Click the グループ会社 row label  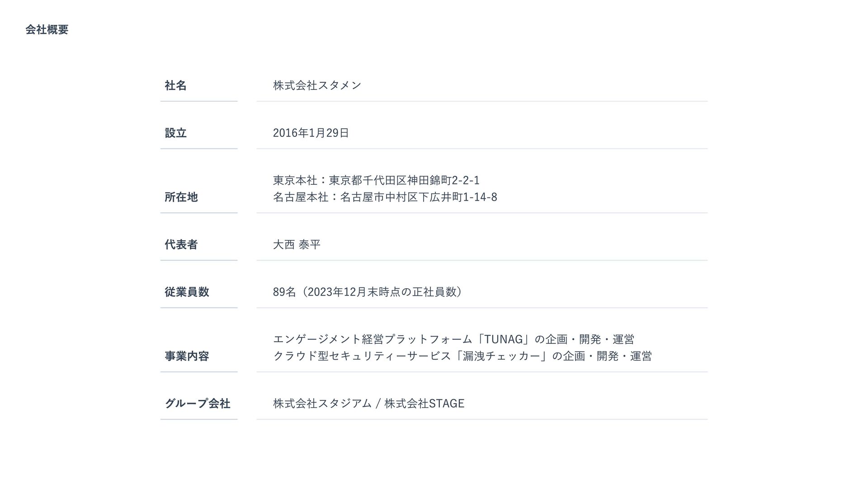(198, 404)
